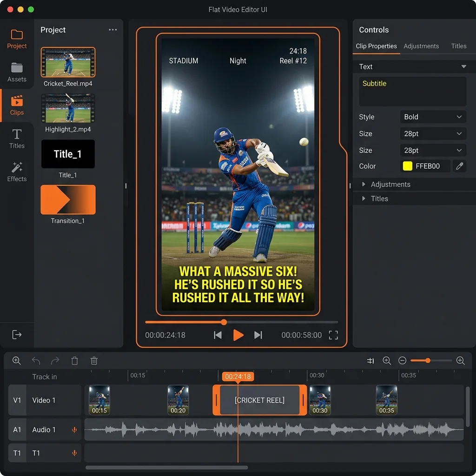The height and width of the screenshot is (476, 476).
Task: Click the timeline vertical scrollbar
Action: coord(468,406)
